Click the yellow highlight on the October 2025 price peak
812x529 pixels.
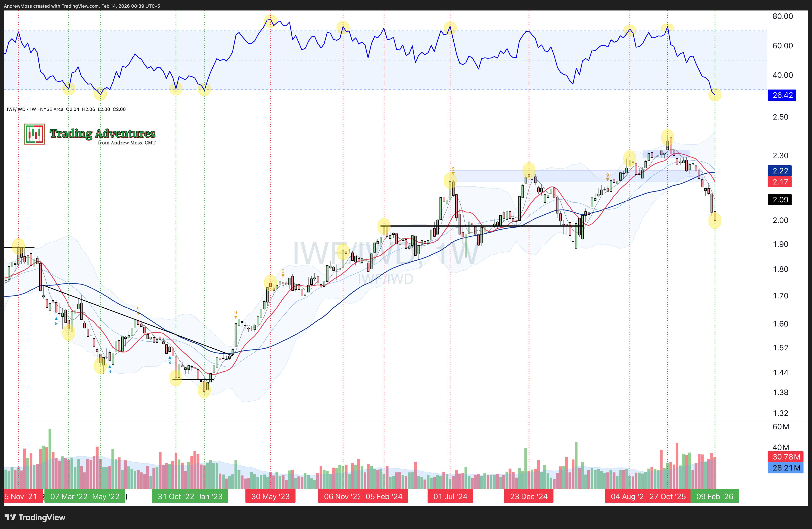[667, 137]
